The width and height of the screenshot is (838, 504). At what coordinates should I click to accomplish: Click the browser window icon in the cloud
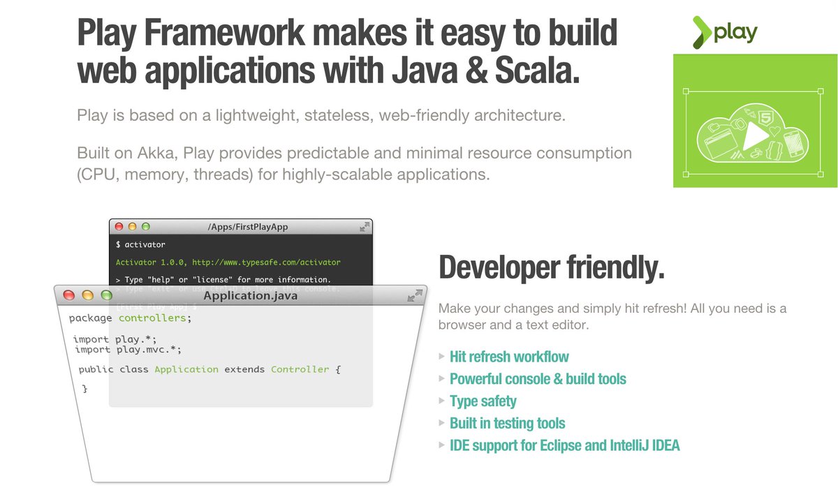click(x=719, y=144)
